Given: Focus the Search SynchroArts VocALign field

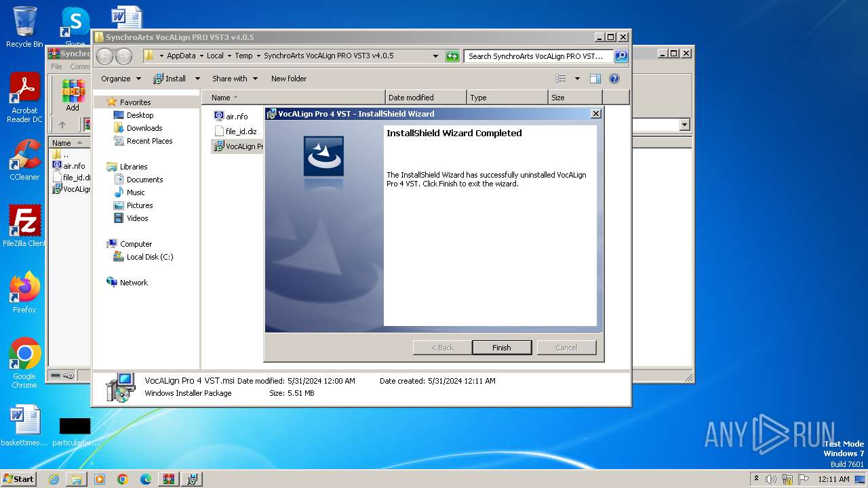Looking at the screenshot, I should click(539, 56).
